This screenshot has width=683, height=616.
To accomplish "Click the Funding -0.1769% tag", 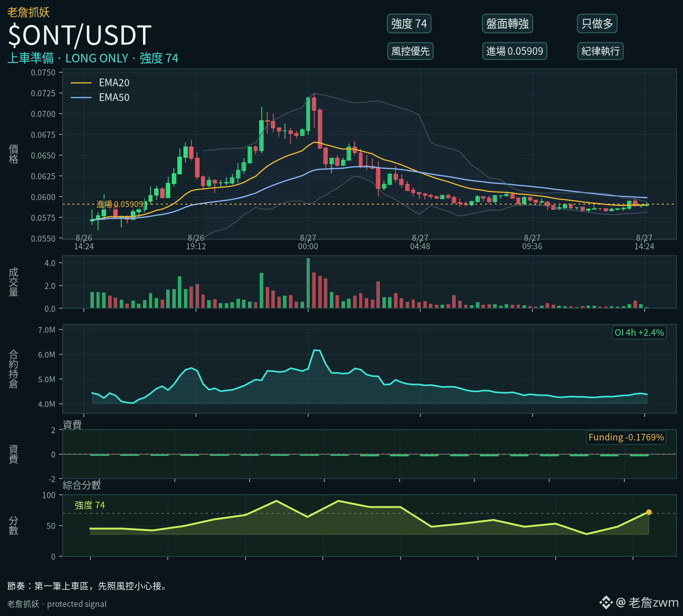I will [x=626, y=438].
